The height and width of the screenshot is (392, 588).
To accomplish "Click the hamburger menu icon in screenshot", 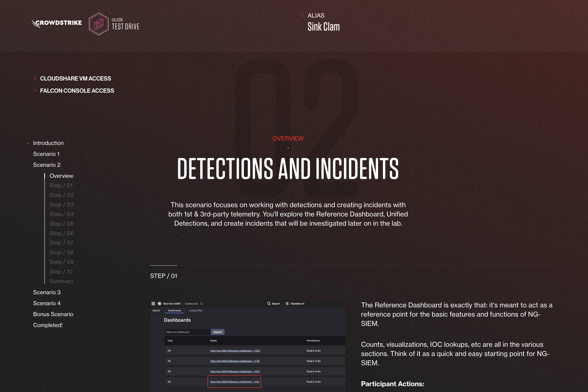I will tap(153, 304).
